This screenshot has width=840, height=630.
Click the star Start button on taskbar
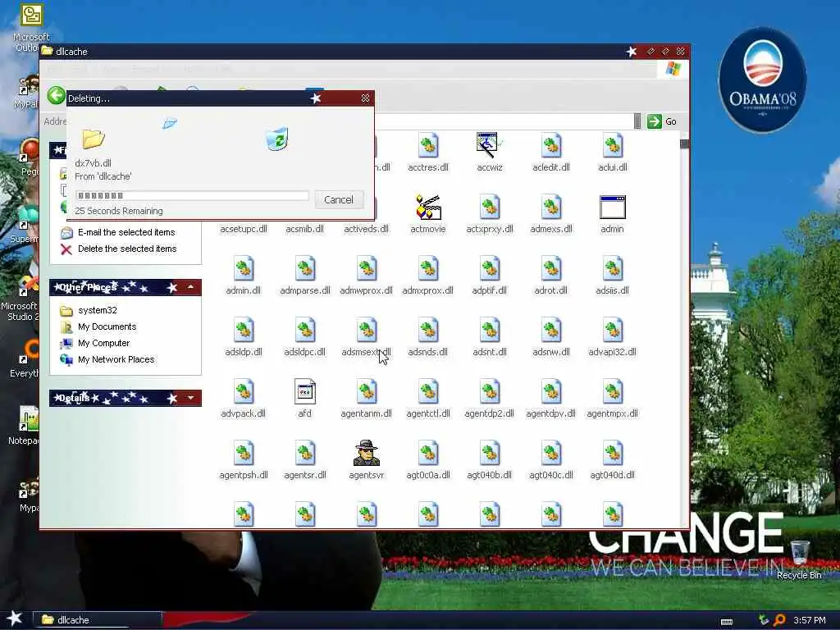click(x=14, y=619)
